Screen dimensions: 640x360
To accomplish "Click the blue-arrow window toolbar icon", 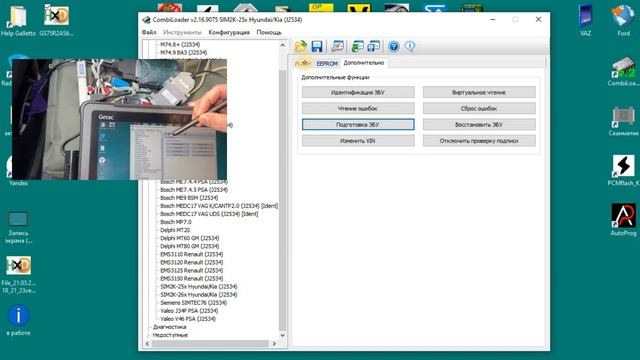I will click(373, 46).
